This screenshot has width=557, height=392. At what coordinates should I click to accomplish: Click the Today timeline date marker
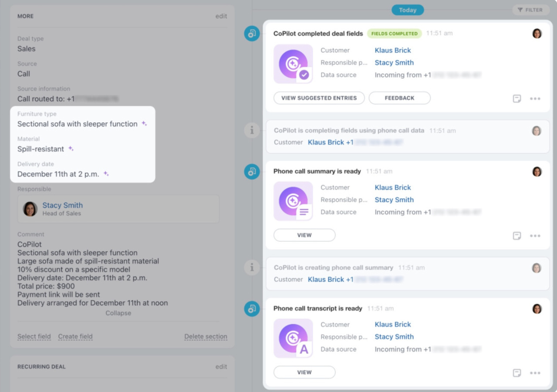click(407, 10)
